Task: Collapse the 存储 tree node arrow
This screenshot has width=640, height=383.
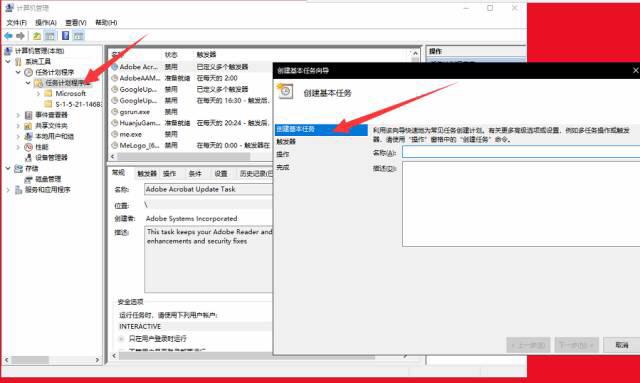Action: tap(8, 169)
